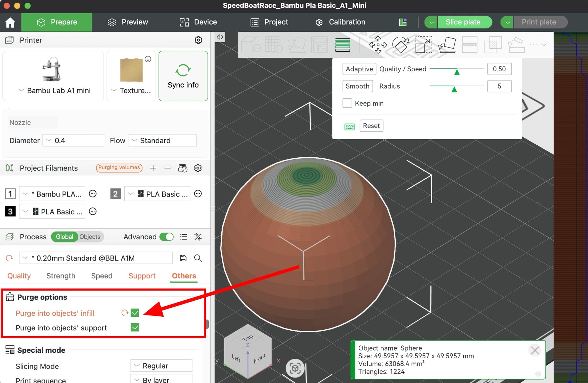Expand the 0.20mm Standard preset dropdown
The image size is (588, 383).
(26, 258)
